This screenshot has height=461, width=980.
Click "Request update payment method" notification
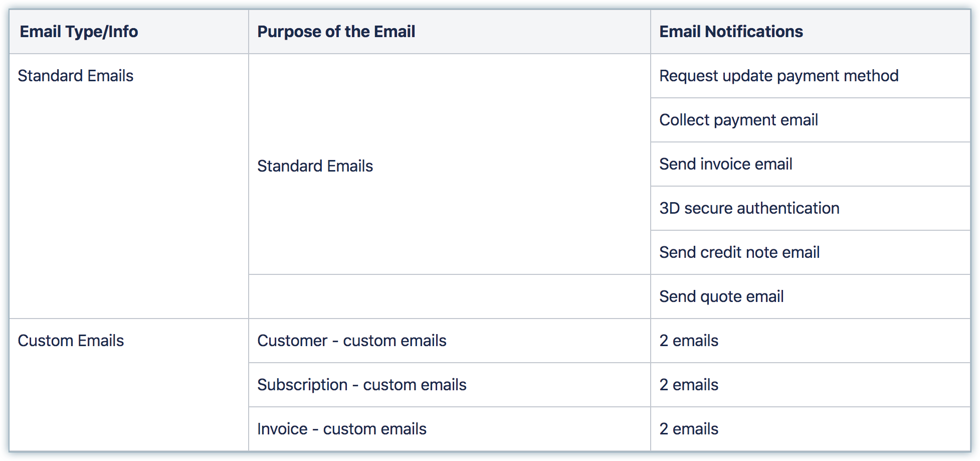point(778,76)
